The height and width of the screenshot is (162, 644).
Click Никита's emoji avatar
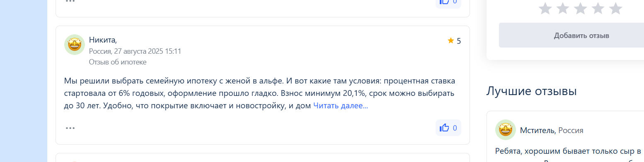[x=75, y=45]
